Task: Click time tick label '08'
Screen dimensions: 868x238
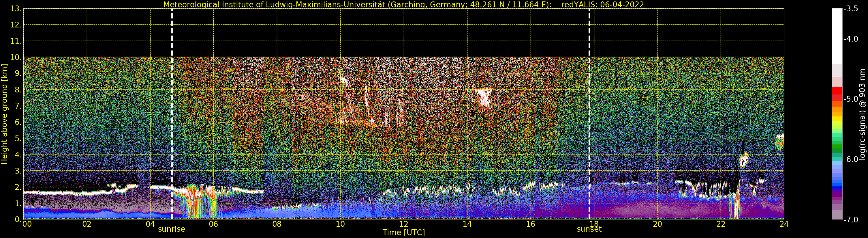Action: coord(277,224)
